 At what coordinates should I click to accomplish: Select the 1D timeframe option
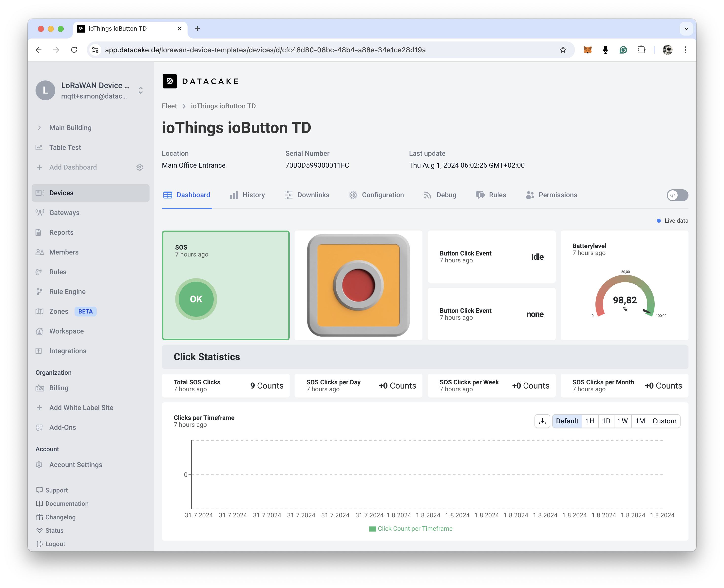click(606, 421)
